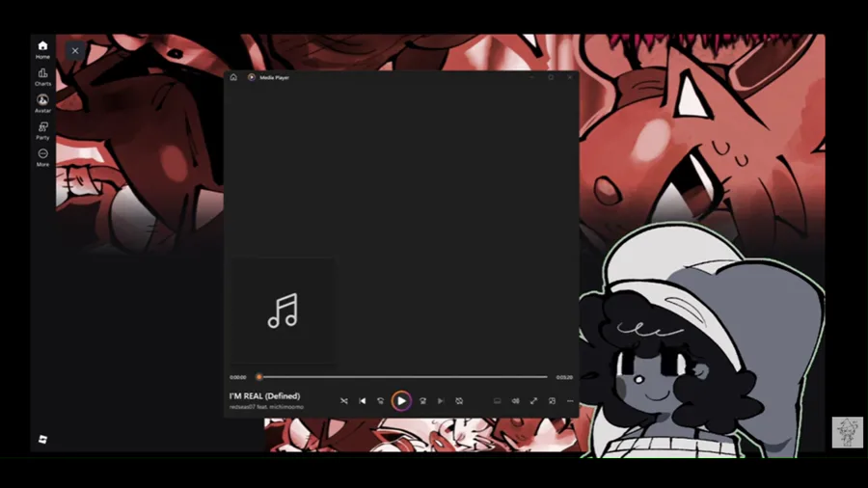Image resolution: width=868 pixels, height=488 pixels.
Task: Click the Roblox logo icon at sidebar bottom
Action: [x=42, y=440]
